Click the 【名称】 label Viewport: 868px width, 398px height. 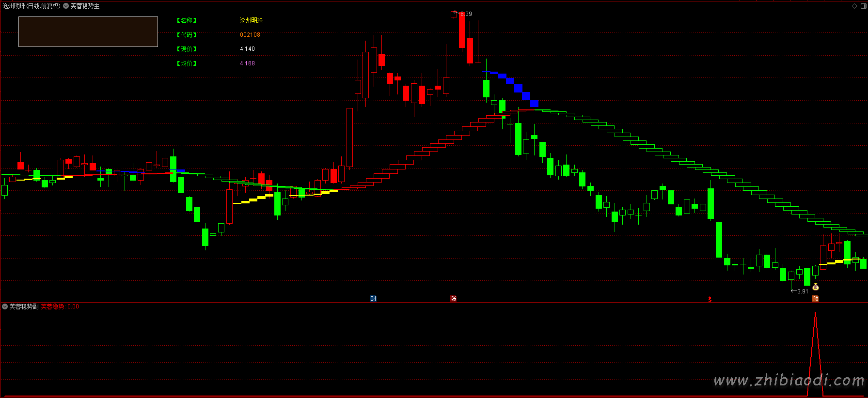pos(187,20)
